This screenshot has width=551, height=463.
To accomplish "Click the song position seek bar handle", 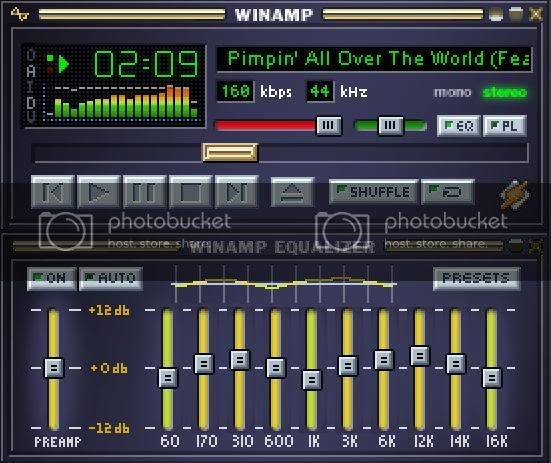I will [x=231, y=152].
